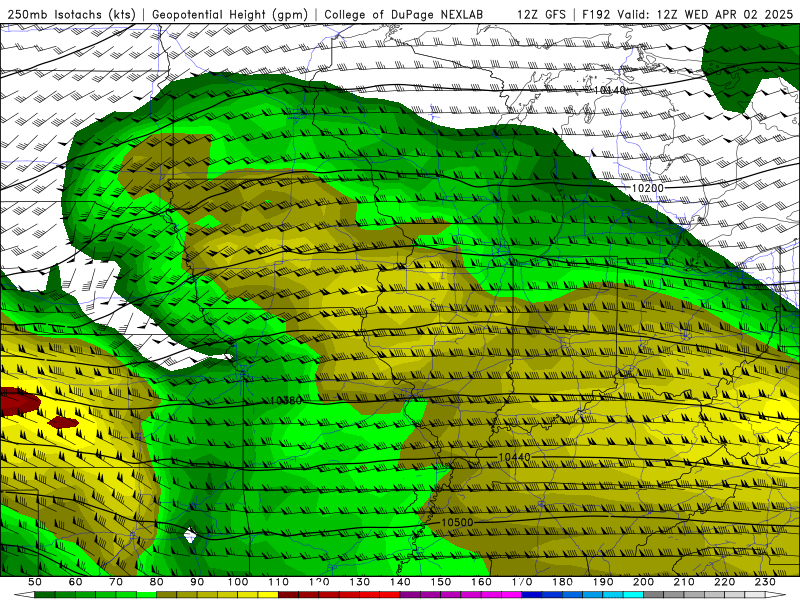The height and width of the screenshot is (600, 800).
Task: Click the 210 legend tick label
Action: [x=684, y=582]
